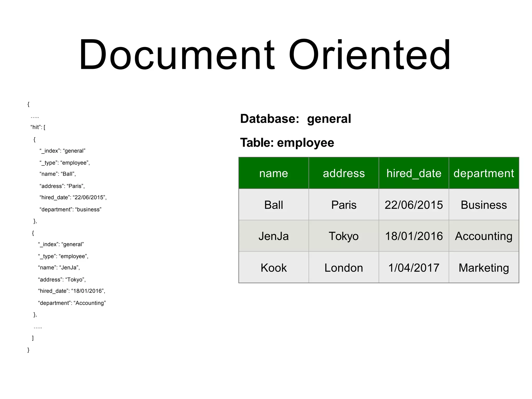The height and width of the screenshot is (399, 532).
Task: Click the "department" table column header
Action: click(x=484, y=173)
